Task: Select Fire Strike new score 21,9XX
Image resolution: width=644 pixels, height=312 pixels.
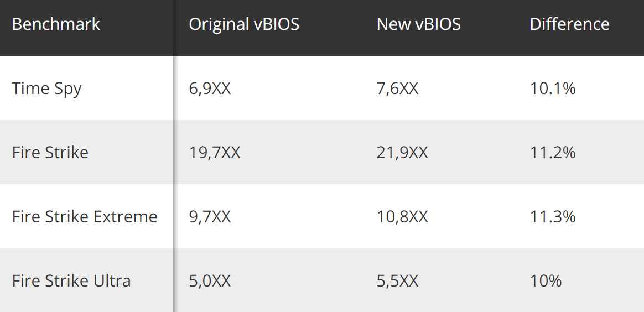Action: click(x=402, y=152)
